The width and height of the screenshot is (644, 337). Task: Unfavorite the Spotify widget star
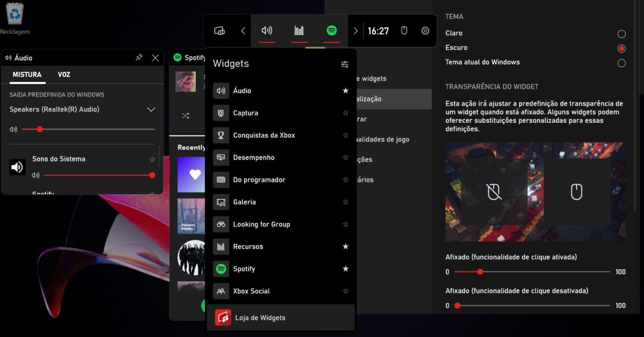tap(345, 269)
